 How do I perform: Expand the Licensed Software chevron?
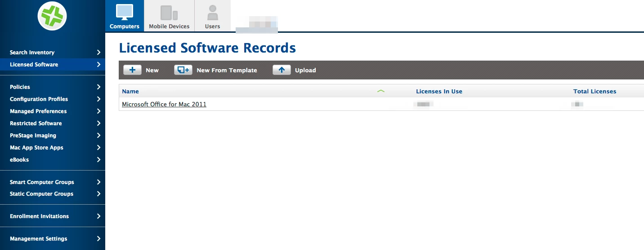[x=98, y=65]
